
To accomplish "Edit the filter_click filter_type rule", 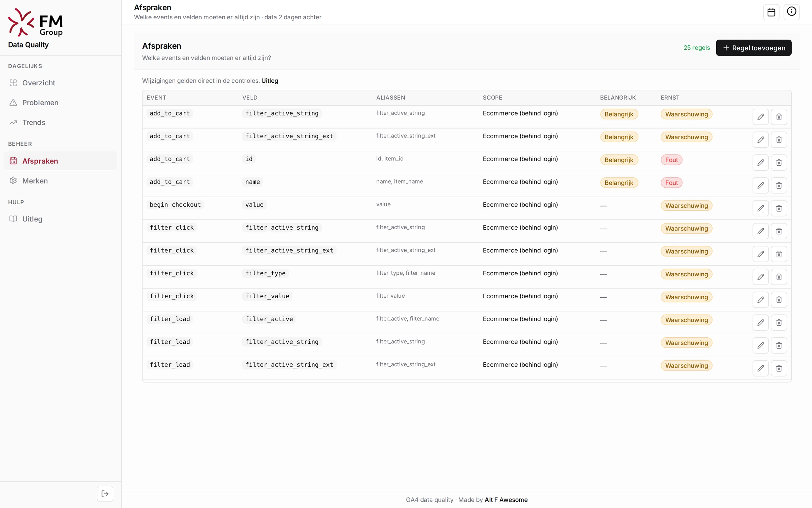I will [761, 277].
